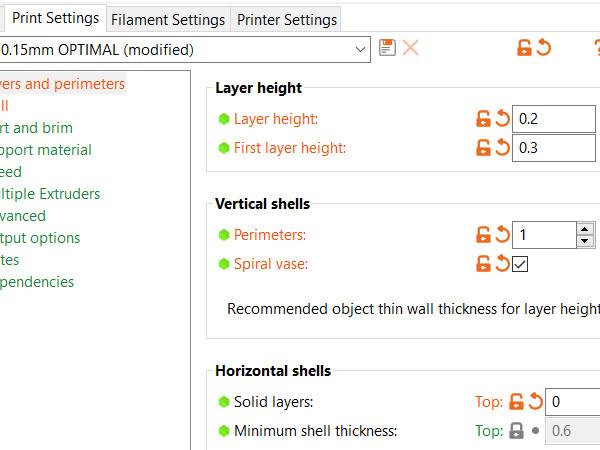Image resolution: width=600 pixels, height=450 pixels.
Task: Reset Perimeters value with its undo arrow
Action: (x=503, y=235)
